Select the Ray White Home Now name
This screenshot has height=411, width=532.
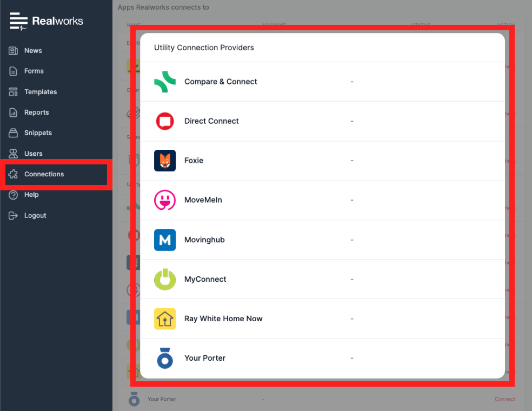click(224, 319)
